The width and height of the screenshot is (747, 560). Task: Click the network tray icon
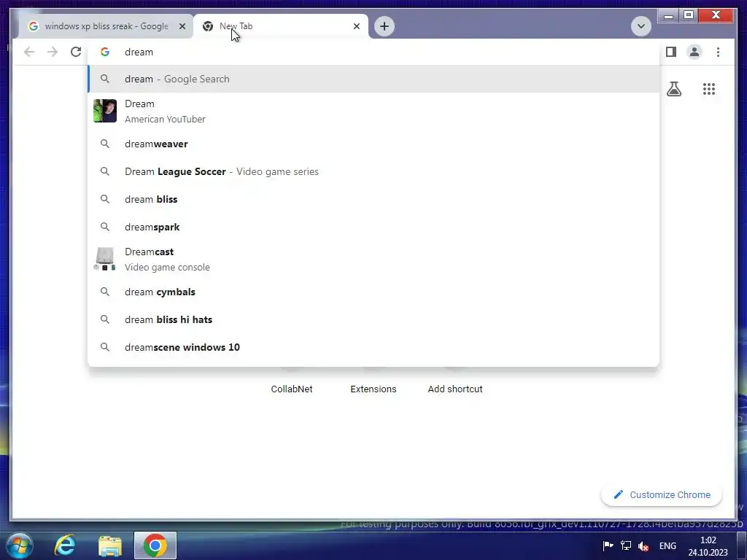[x=626, y=545]
